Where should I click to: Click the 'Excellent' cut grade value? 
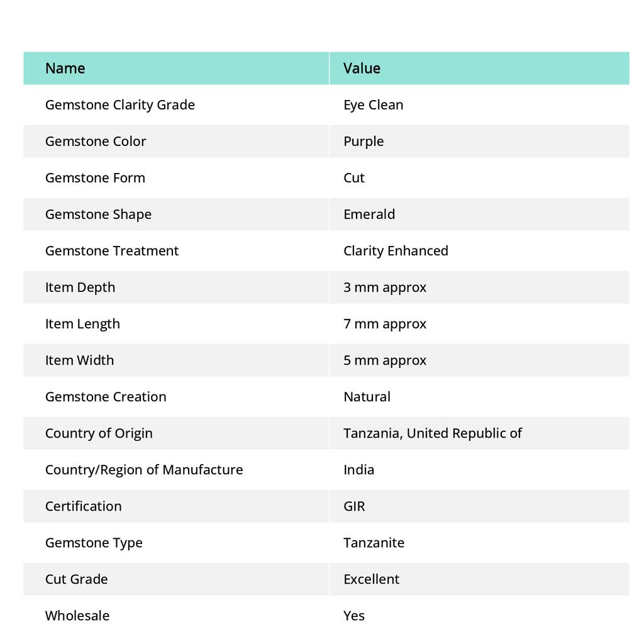click(371, 579)
